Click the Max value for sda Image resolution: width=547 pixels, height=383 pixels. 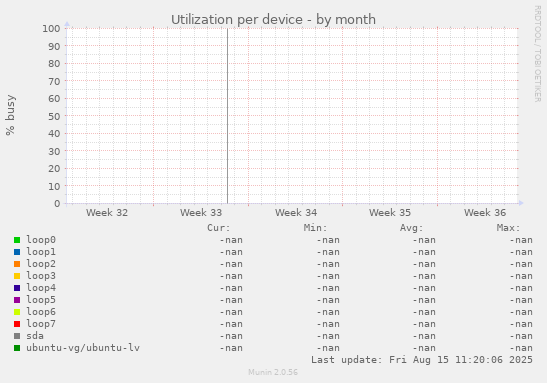[x=521, y=336]
